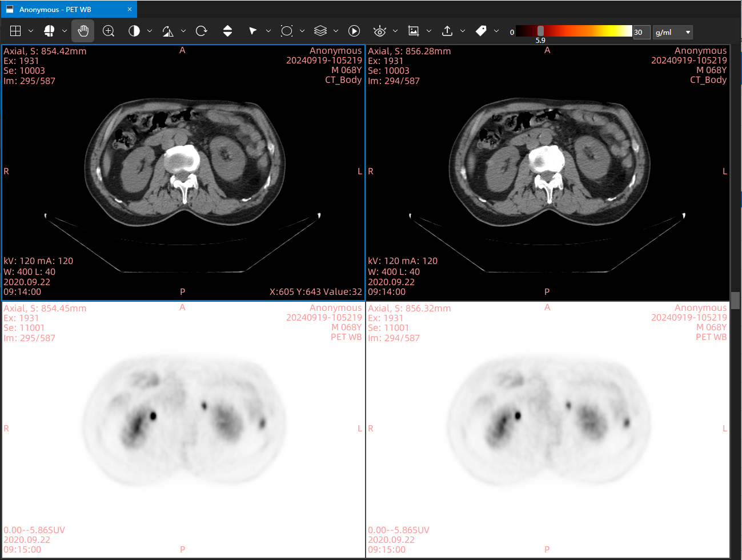Click the export/share upload button
Viewport: 742px width, 560px height.
(x=447, y=31)
